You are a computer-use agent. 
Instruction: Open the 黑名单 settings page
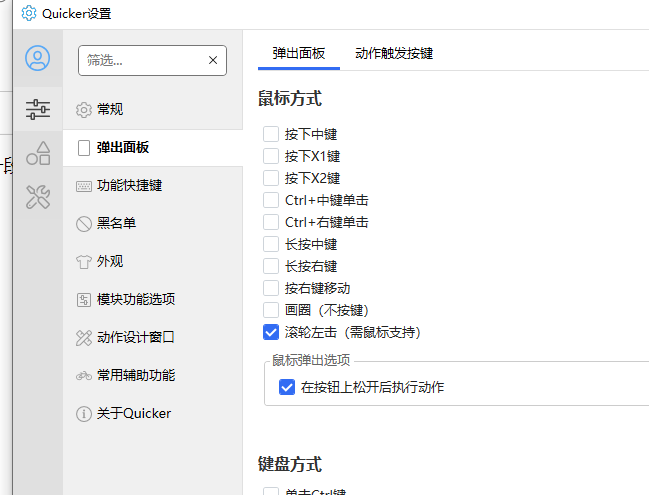(153, 224)
